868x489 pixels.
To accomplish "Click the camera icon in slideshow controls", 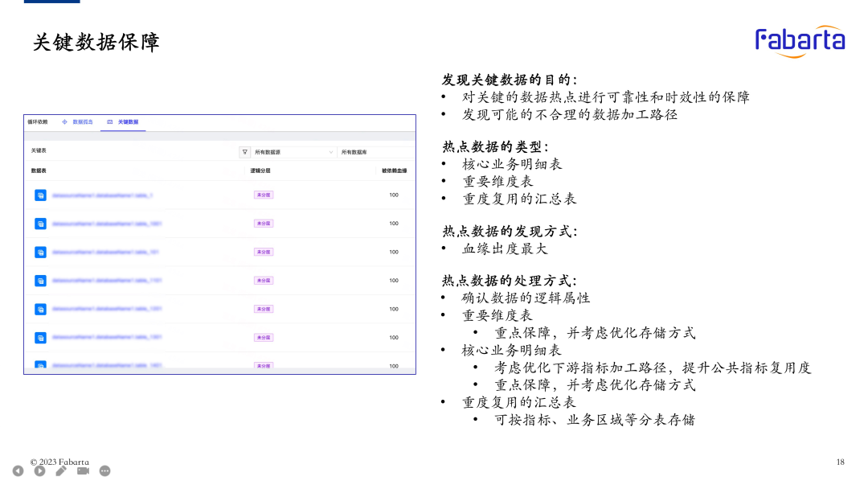I will (83, 471).
